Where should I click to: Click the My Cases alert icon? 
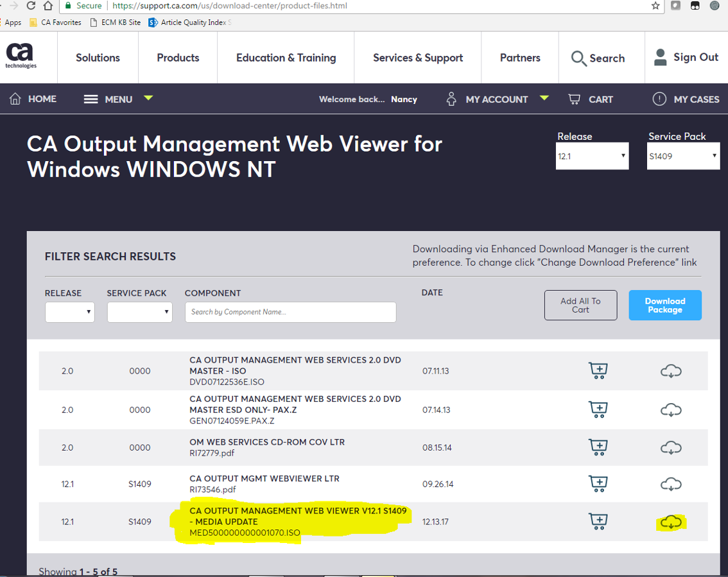click(x=659, y=99)
